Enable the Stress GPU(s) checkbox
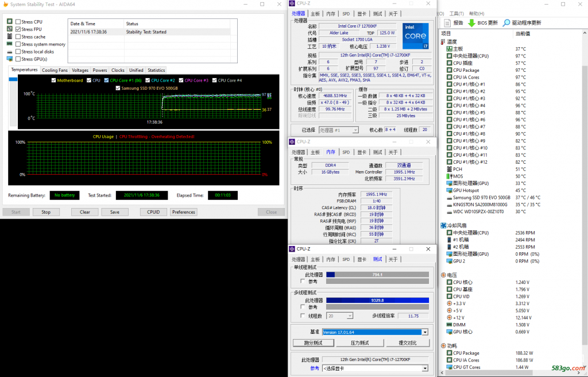Viewport: 588px width, 377px height. (18, 59)
